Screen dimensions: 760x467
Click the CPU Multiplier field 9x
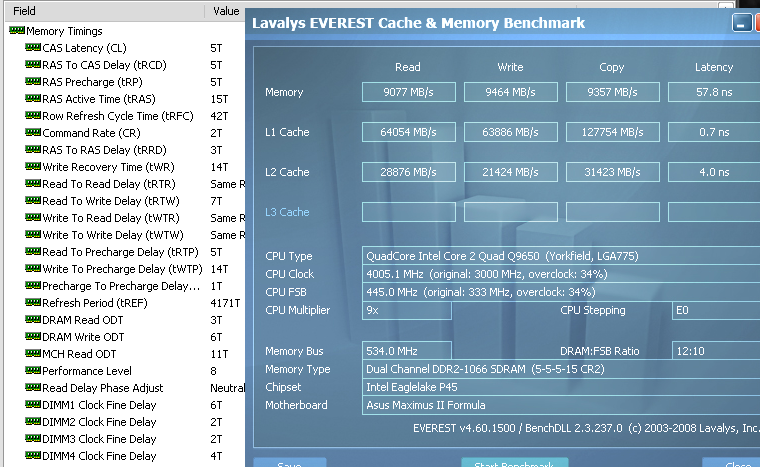point(407,310)
